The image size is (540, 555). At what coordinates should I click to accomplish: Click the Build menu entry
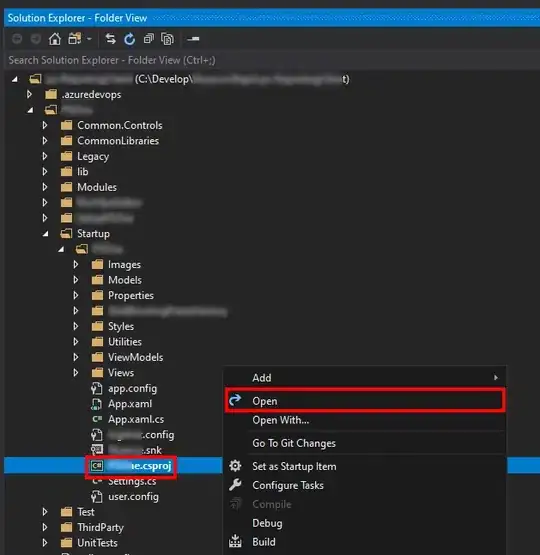pos(365,542)
